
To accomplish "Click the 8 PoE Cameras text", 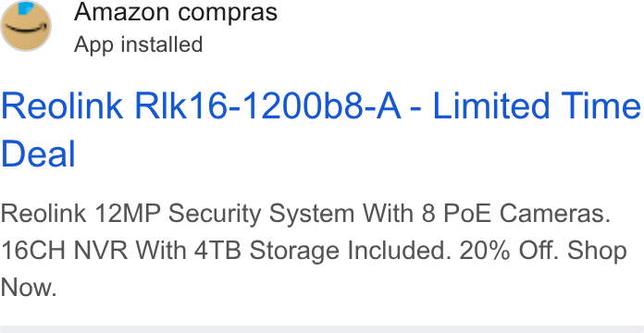I will click(516, 214).
